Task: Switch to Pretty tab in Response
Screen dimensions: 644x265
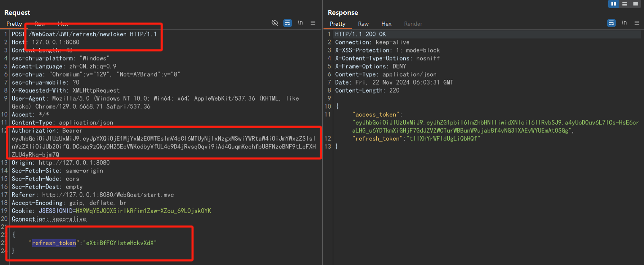Action: coord(337,24)
